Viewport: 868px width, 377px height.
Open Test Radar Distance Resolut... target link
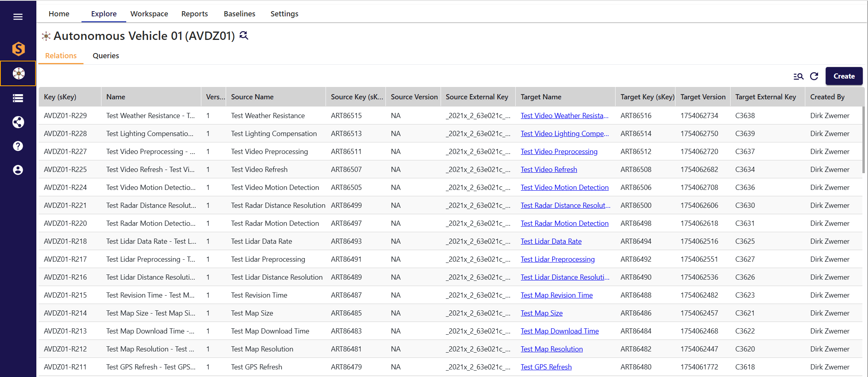coord(566,205)
